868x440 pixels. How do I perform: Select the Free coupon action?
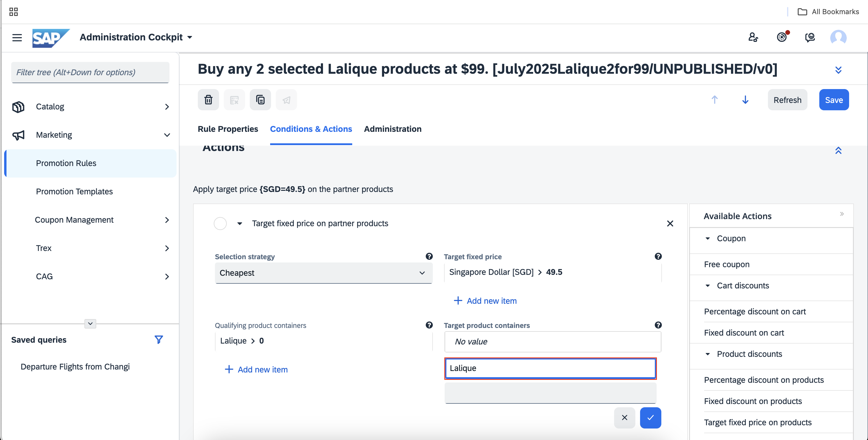727,265
